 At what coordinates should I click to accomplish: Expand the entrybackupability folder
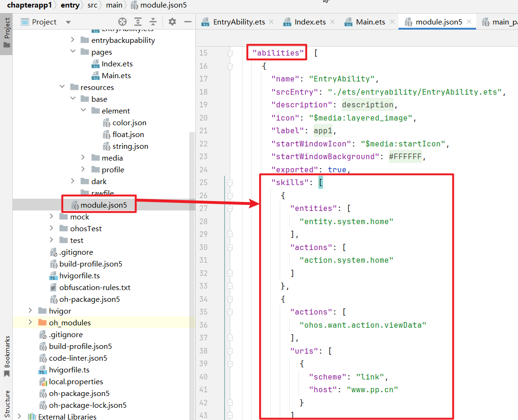coord(73,40)
